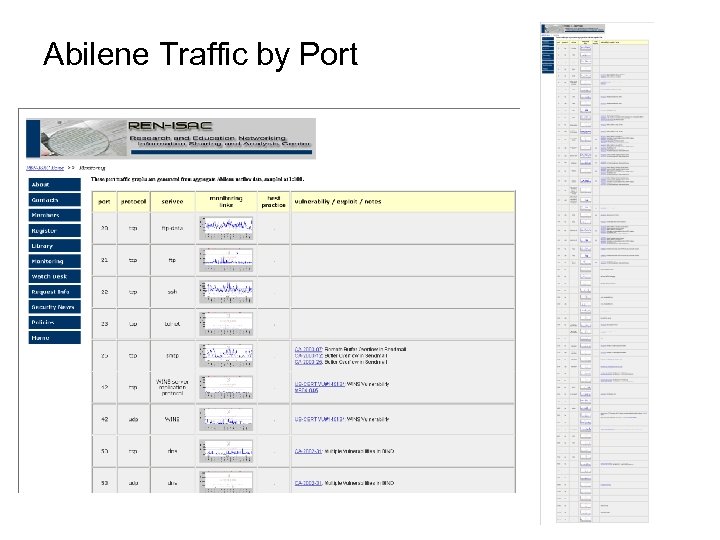This screenshot has width=720, height=540.
Task: Select the 'ssh' service cell
Action: tap(173, 292)
